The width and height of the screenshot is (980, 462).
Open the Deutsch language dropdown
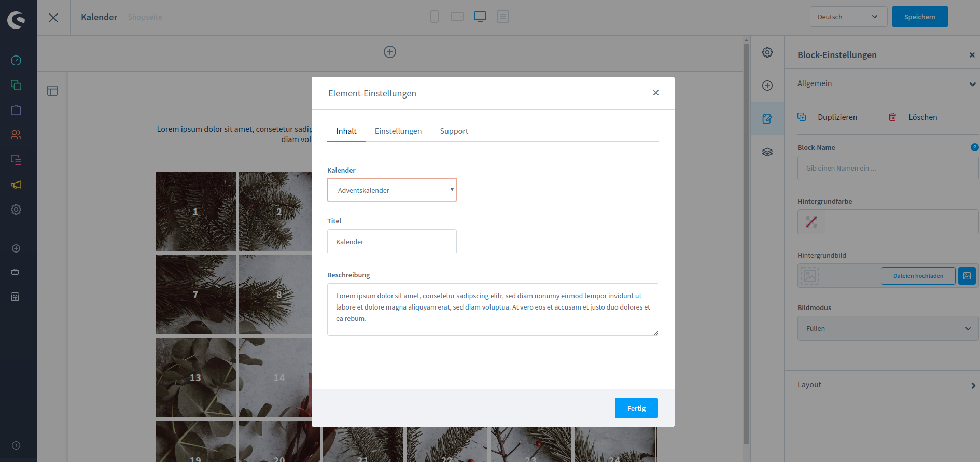(x=848, y=17)
